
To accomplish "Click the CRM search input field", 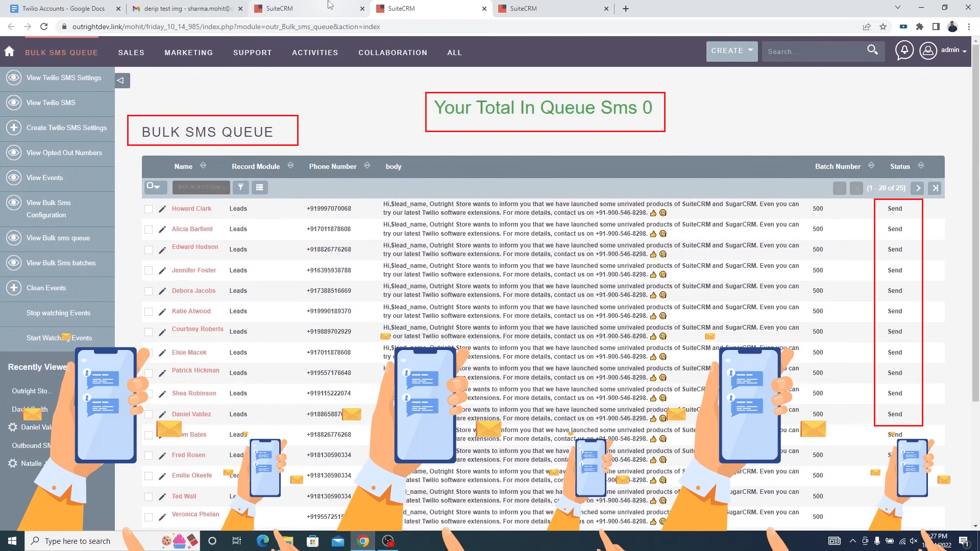I will tap(814, 52).
